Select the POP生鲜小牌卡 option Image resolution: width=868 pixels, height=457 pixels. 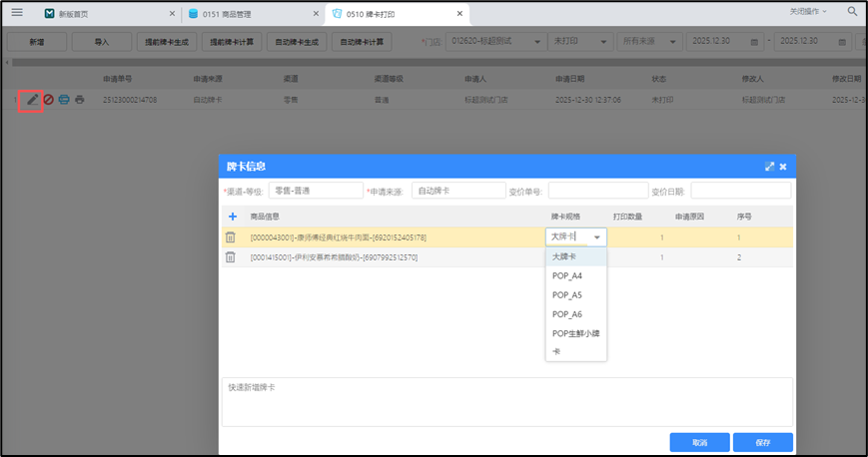pyautogui.click(x=575, y=333)
